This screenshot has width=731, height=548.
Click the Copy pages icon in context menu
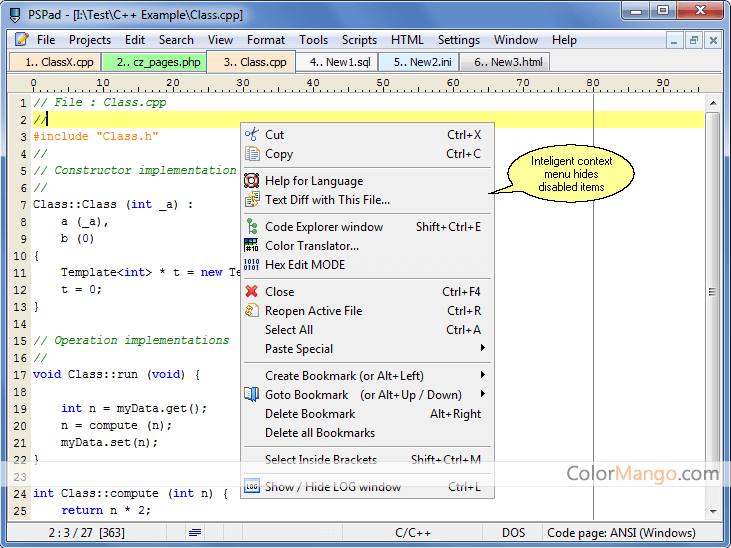[x=252, y=154]
